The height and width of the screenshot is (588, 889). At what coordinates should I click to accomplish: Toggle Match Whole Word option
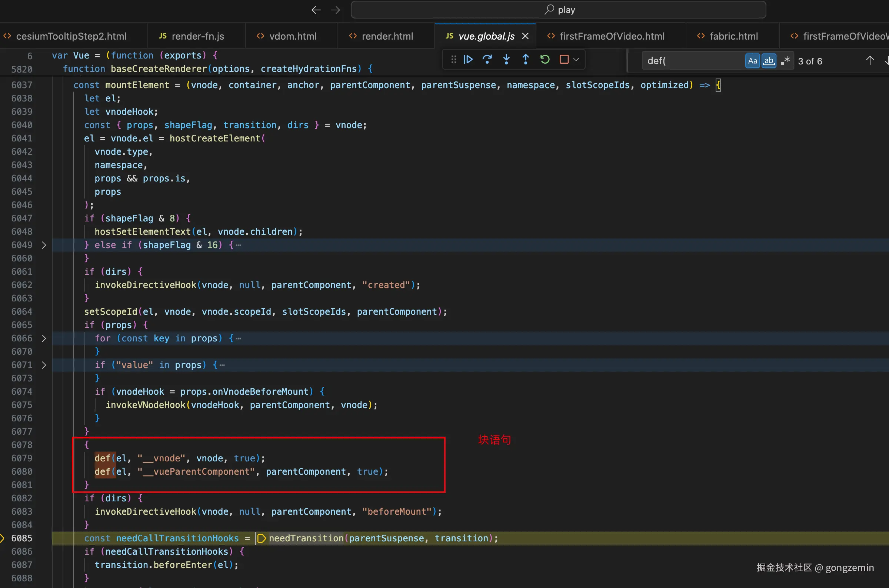[x=769, y=61]
